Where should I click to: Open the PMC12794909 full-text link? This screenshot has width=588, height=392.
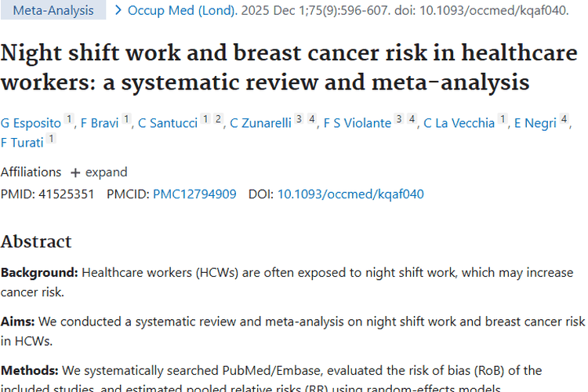point(194,194)
